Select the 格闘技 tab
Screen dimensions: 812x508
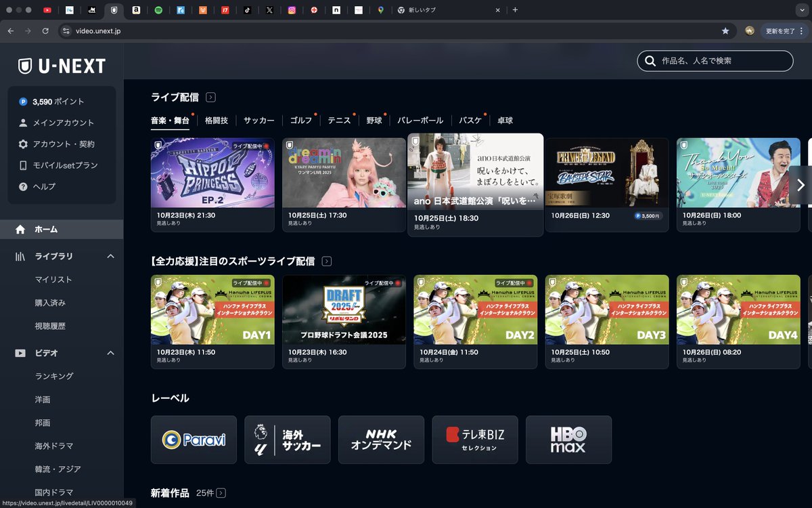[x=217, y=121]
